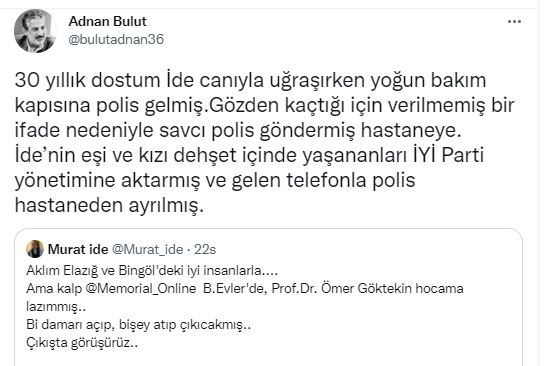Viewport: 560px width, 366px height.
Task: Open the @Memorial_Online mention
Action: click(x=141, y=289)
